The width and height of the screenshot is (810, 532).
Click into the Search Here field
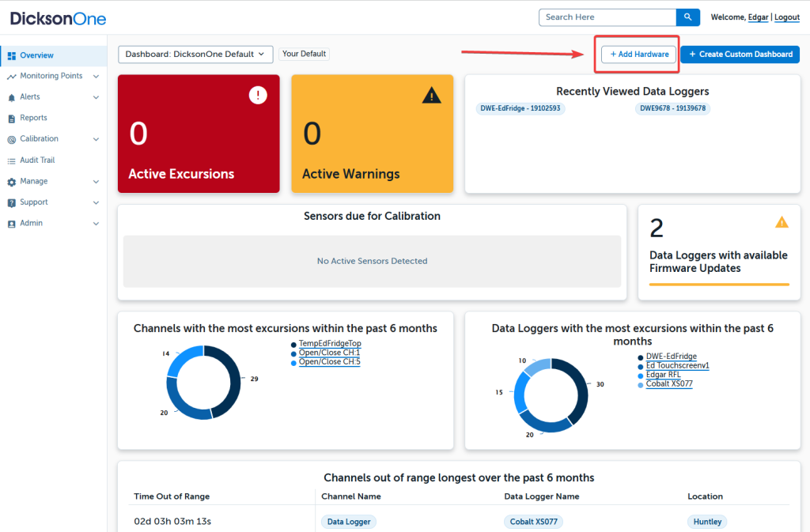(x=607, y=17)
